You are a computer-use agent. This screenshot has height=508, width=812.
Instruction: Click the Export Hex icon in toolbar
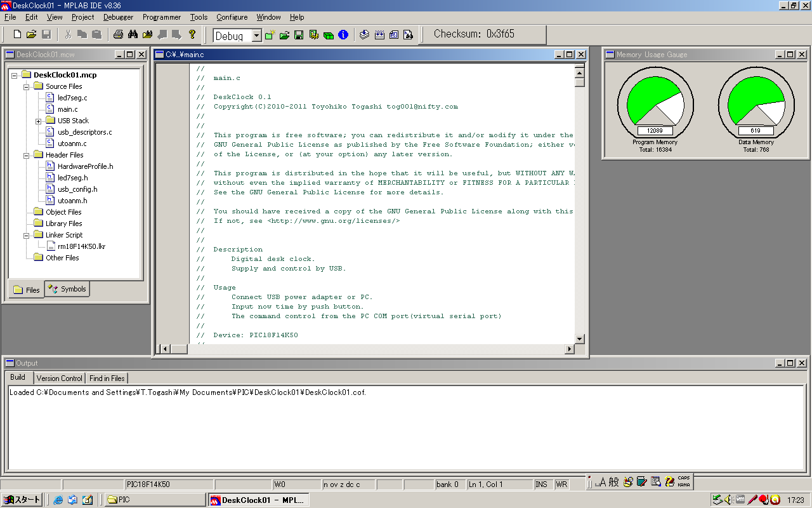click(x=394, y=35)
